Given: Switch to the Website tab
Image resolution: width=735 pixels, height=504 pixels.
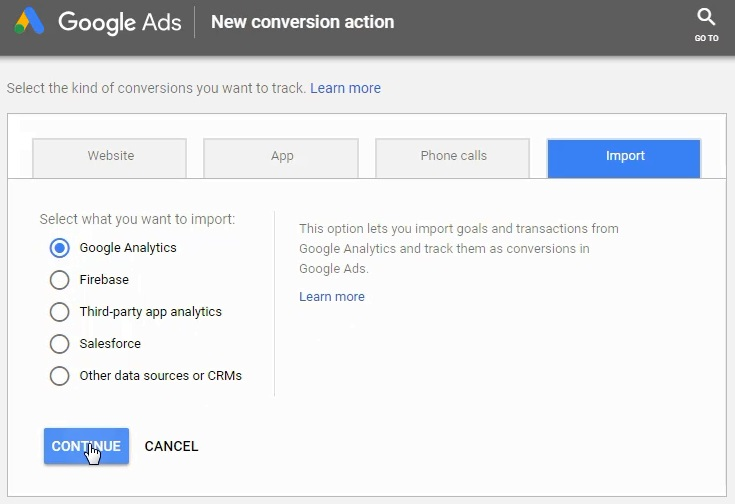Looking at the screenshot, I should coord(109,158).
